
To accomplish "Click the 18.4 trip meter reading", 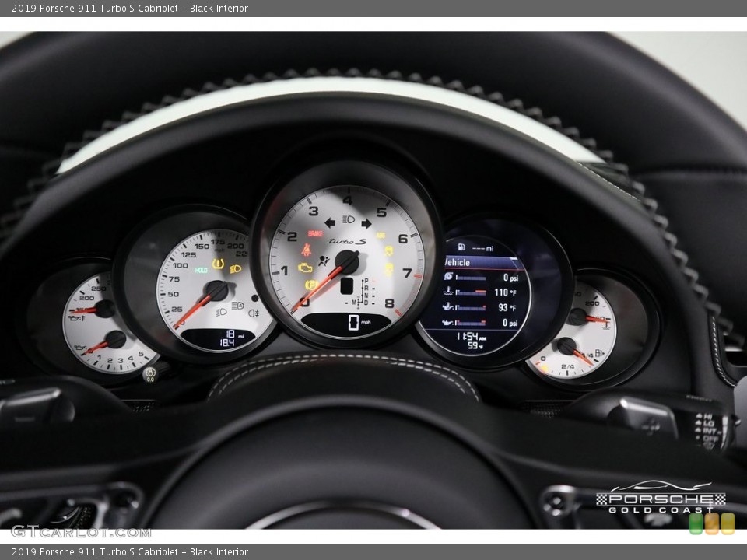I will click(x=226, y=342).
